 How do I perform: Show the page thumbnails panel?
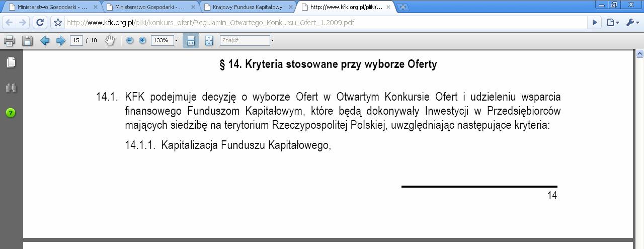[x=11, y=62]
